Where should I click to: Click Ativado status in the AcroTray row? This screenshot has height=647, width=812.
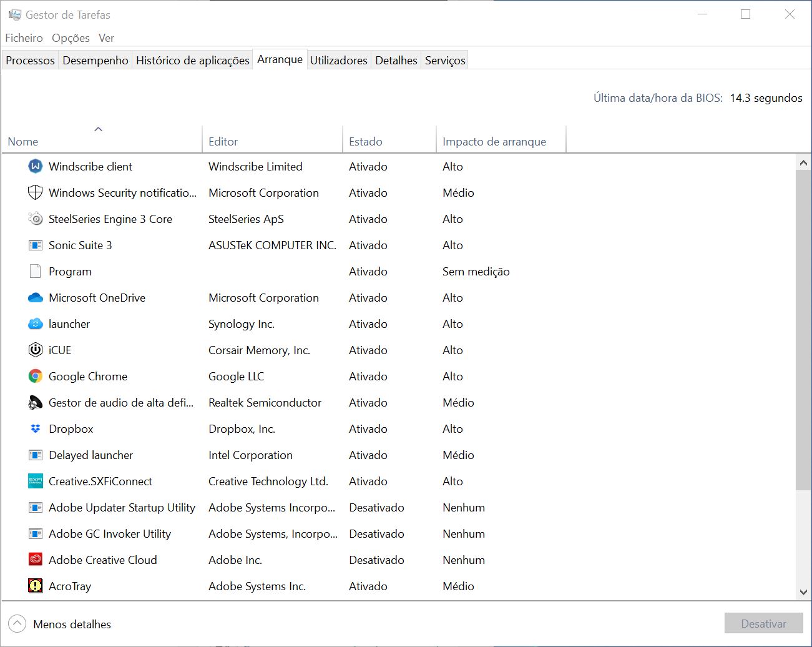pos(368,586)
